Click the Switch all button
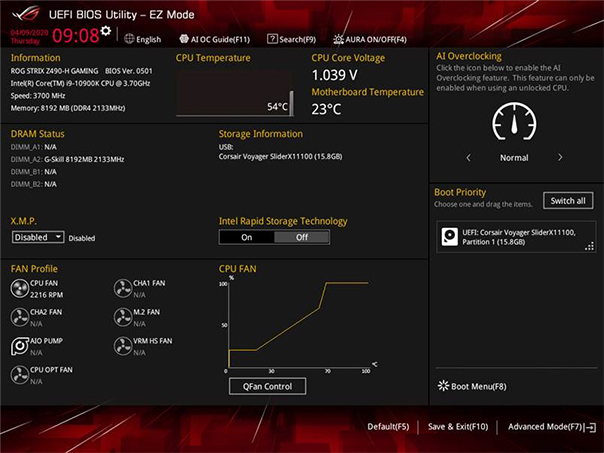 coord(568,201)
